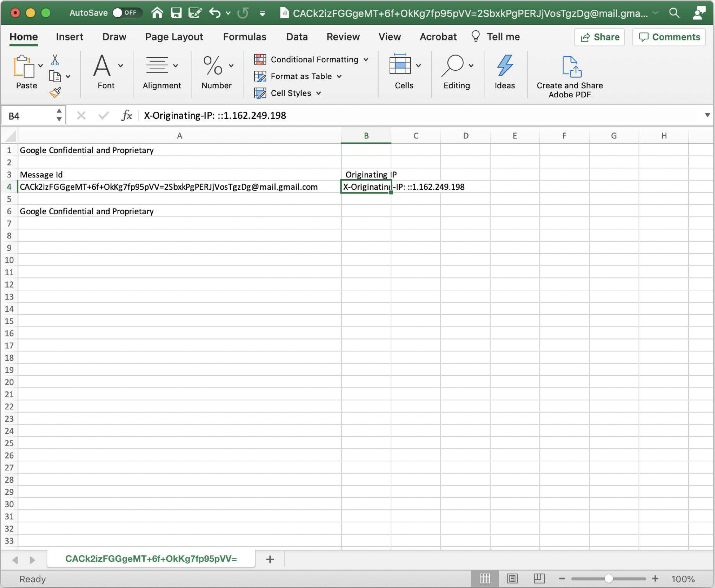Open the Draw ribbon tab
The image size is (715, 588).
114,37
